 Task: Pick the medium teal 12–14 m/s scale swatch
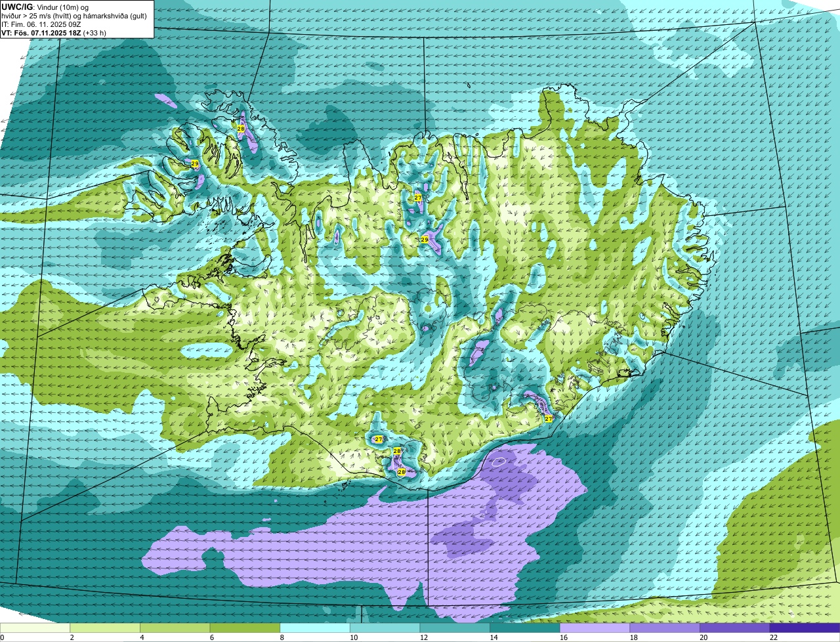[455, 628]
